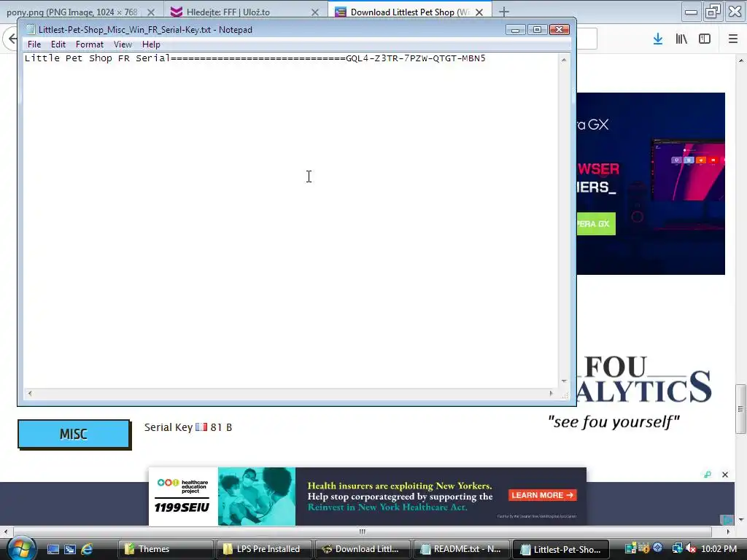The image size is (747, 560).
Task: Click the browser page scroll down arrow
Action: [x=741, y=519]
